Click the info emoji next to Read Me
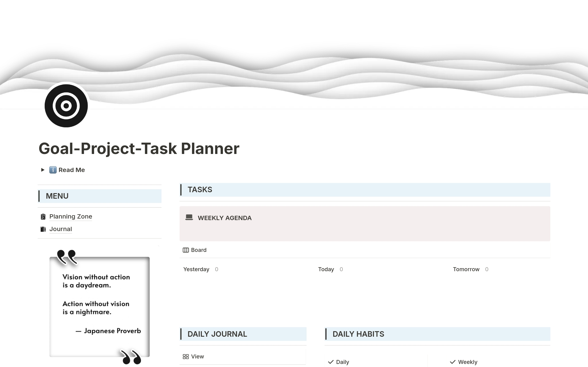The width and height of the screenshot is (588, 367). pyautogui.click(x=53, y=170)
